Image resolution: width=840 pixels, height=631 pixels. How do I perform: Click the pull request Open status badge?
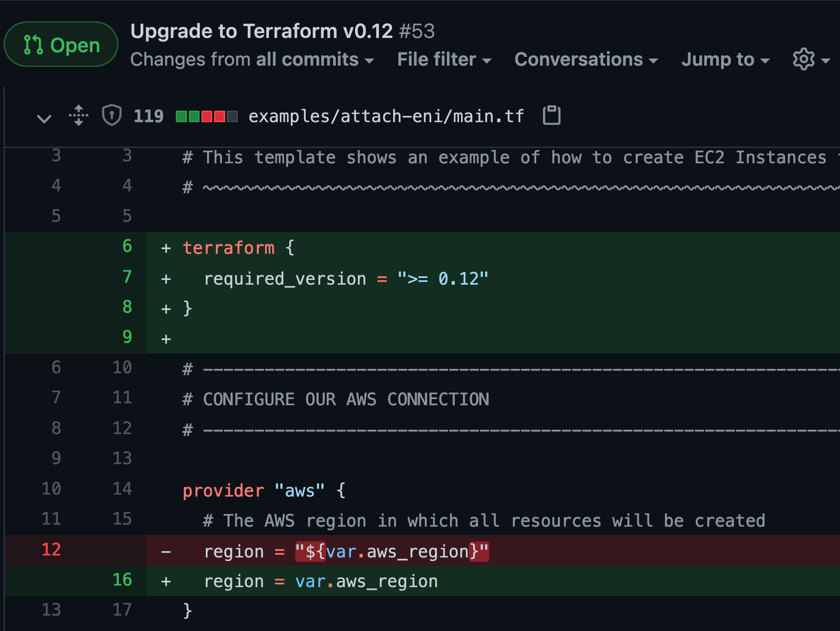point(61,45)
